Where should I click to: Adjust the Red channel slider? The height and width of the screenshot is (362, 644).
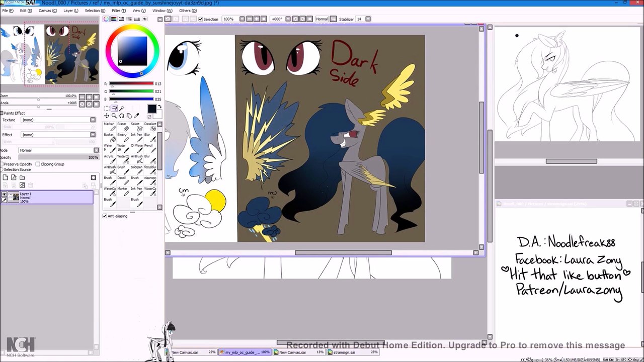[131, 84]
